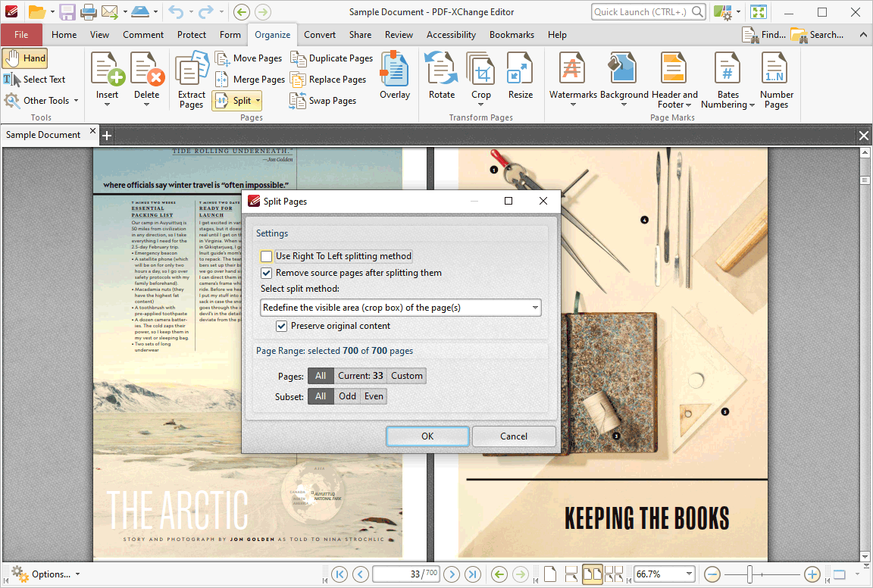Viewport: 873px width, 588px height.
Task: Open the File menu
Action: (21, 35)
